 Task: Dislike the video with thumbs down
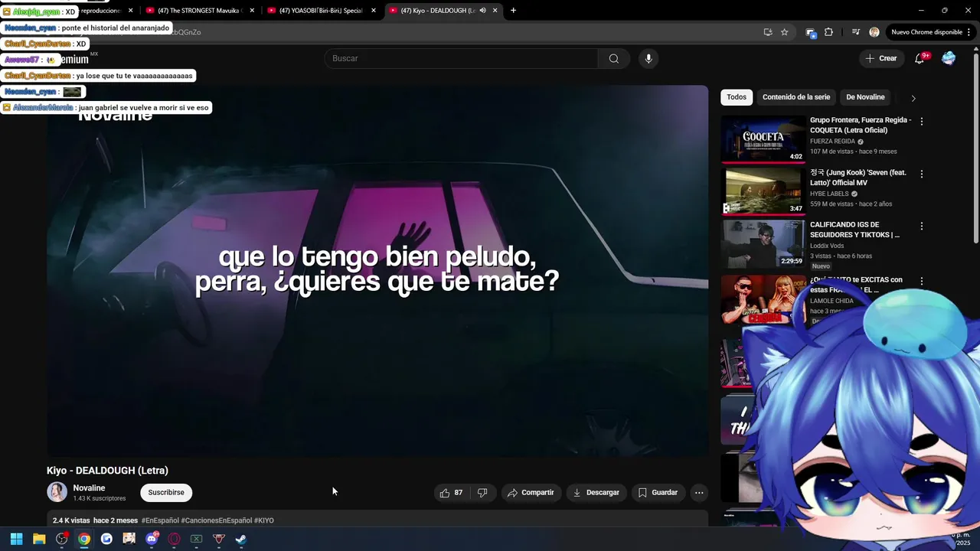click(482, 493)
